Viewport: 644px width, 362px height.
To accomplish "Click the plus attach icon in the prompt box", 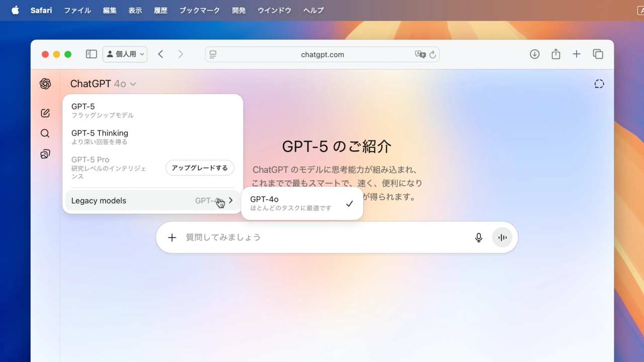I will (172, 237).
